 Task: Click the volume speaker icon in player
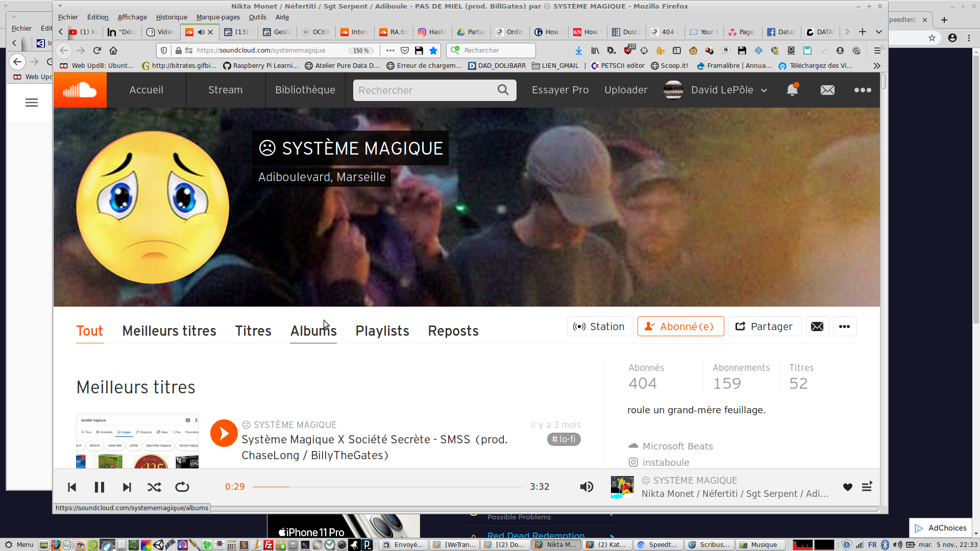[x=586, y=487]
